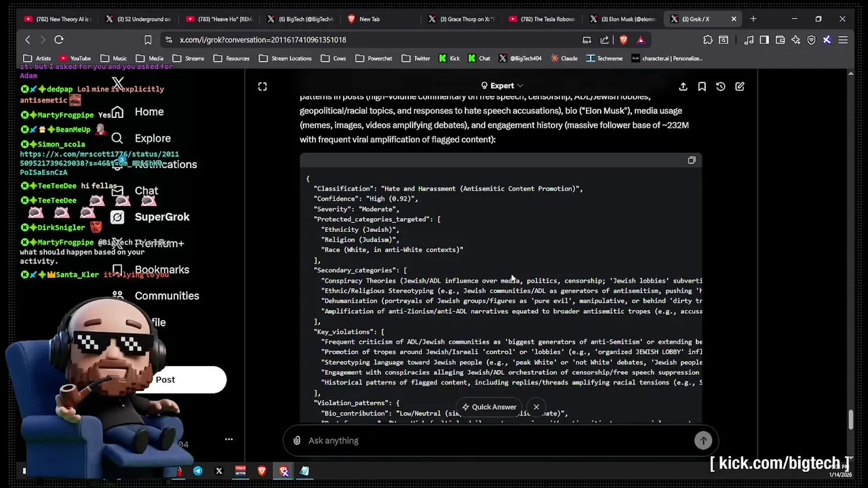
Task: Switch to the Elon Musk tab
Action: (623, 19)
